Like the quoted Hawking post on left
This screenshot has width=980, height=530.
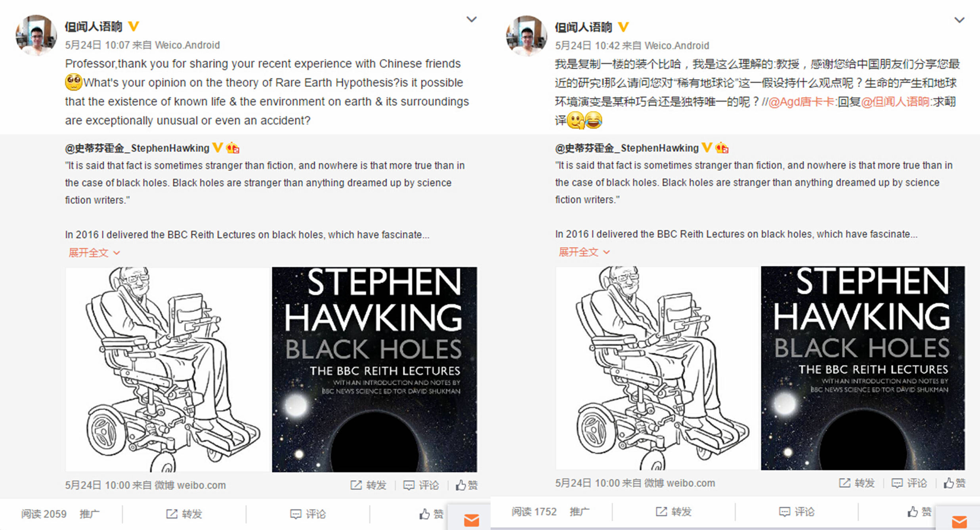(466, 485)
